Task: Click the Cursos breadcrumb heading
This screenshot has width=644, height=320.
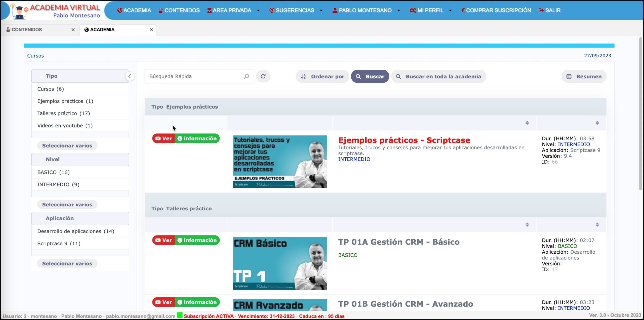Action: (x=35, y=56)
